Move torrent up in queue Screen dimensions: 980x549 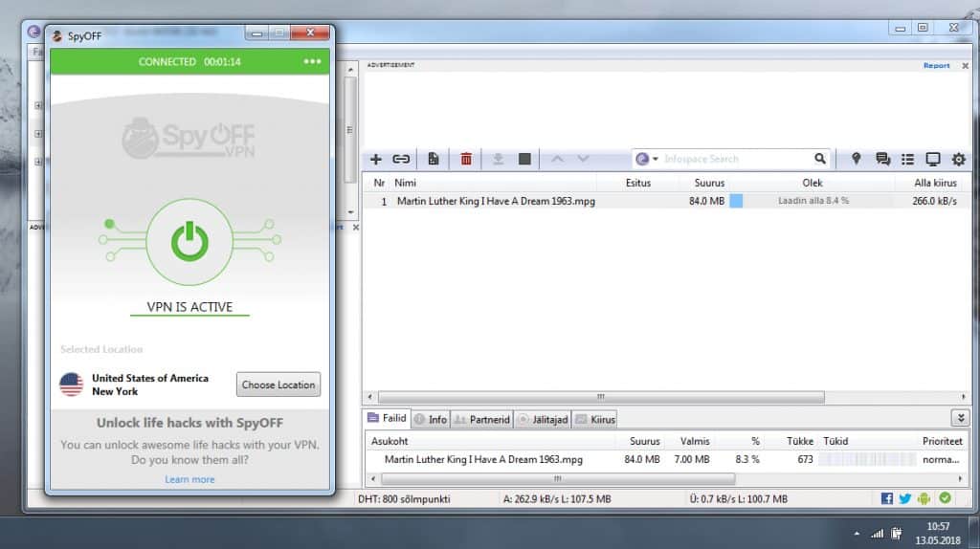point(557,160)
